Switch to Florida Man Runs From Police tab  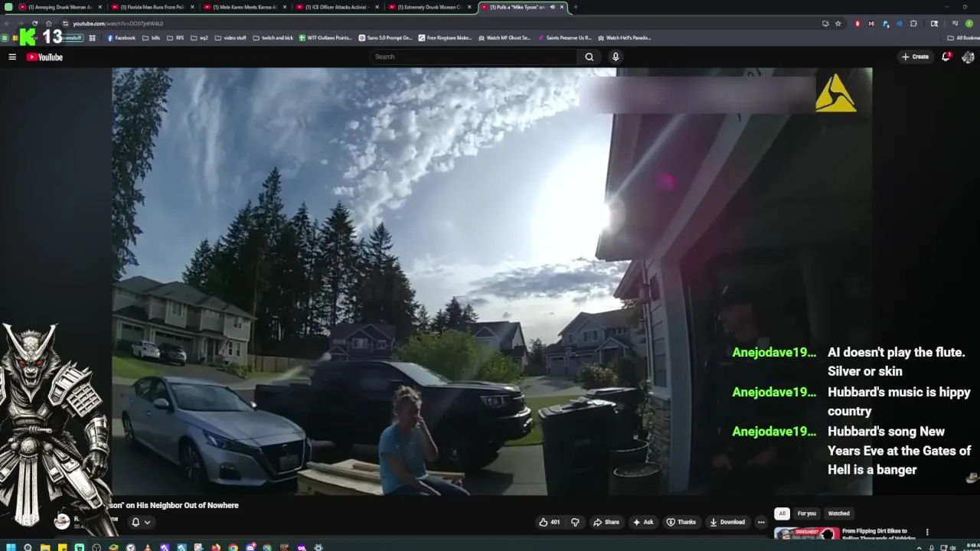point(153,7)
